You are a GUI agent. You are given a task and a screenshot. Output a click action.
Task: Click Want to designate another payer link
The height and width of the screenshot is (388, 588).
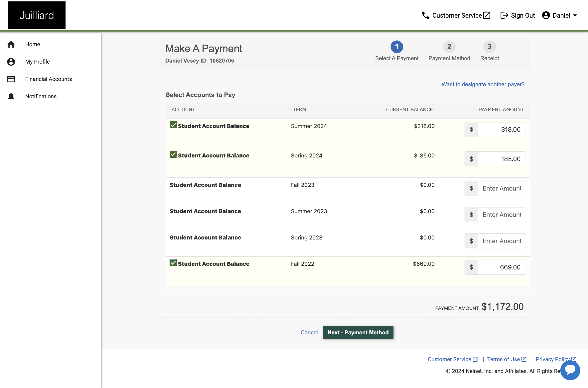pyautogui.click(x=483, y=84)
